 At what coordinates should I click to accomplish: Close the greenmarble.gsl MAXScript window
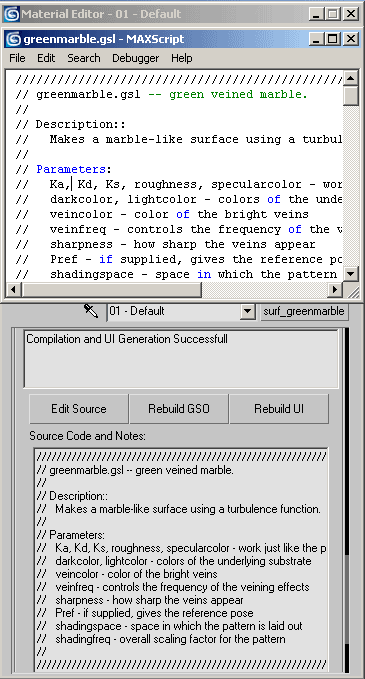click(350, 39)
